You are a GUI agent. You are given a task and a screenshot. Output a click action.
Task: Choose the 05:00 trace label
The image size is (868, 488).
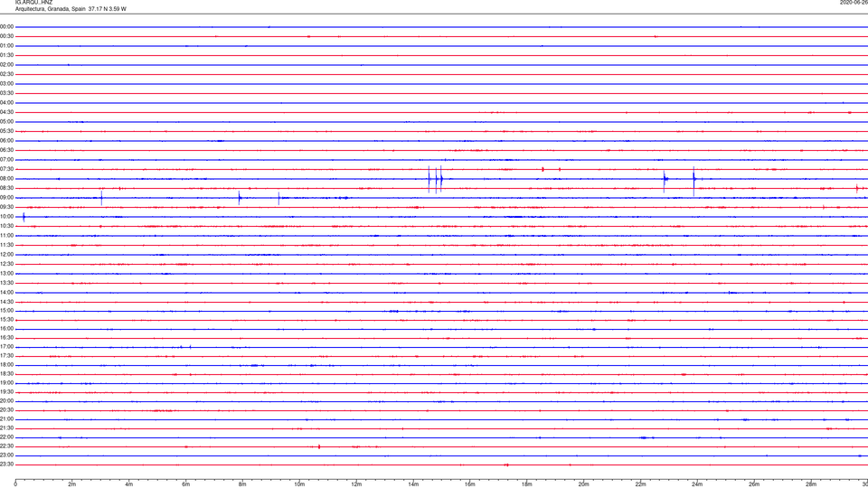[x=6, y=122]
